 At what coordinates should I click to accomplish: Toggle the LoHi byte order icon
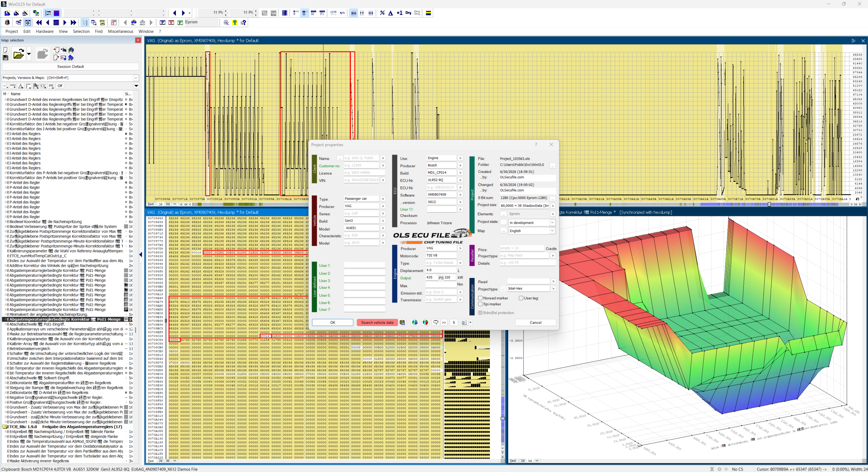[333, 13]
